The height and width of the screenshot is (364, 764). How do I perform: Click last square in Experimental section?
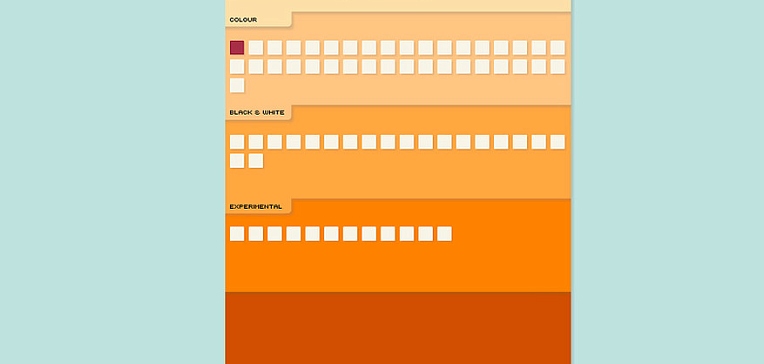pos(444,233)
